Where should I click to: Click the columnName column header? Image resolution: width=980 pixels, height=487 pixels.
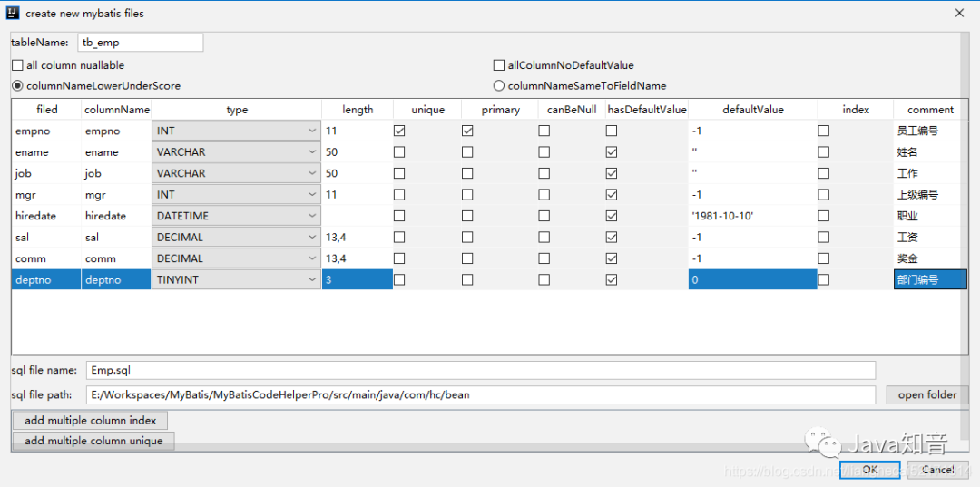tap(117, 109)
